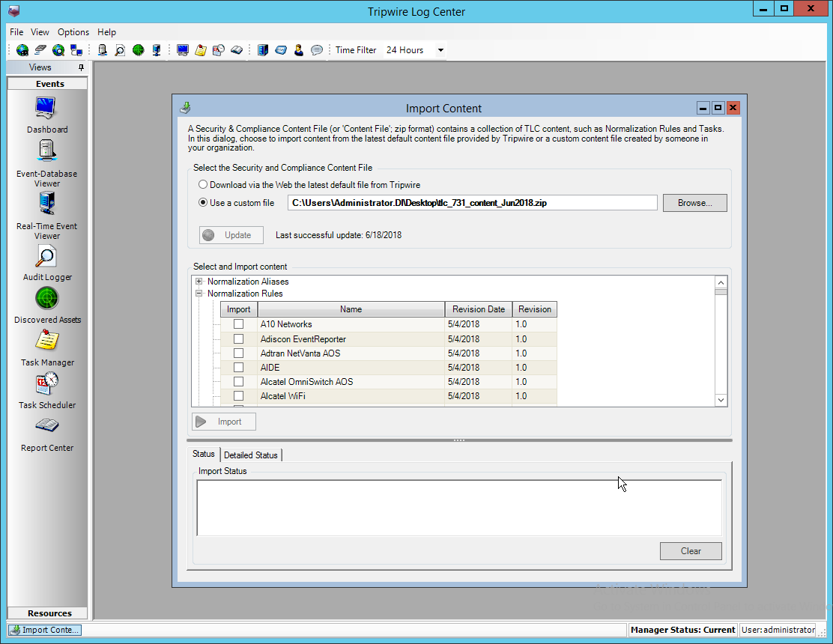Click the custom file path input field
Image resolution: width=833 pixels, height=644 pixels.
(x=472, y=203)
